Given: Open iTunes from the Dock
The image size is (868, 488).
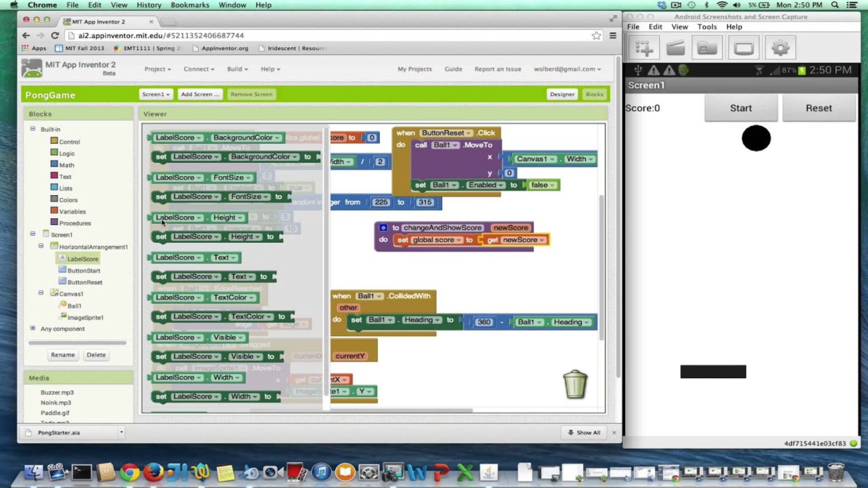Looking at the screenshot, I should (321, 473).
